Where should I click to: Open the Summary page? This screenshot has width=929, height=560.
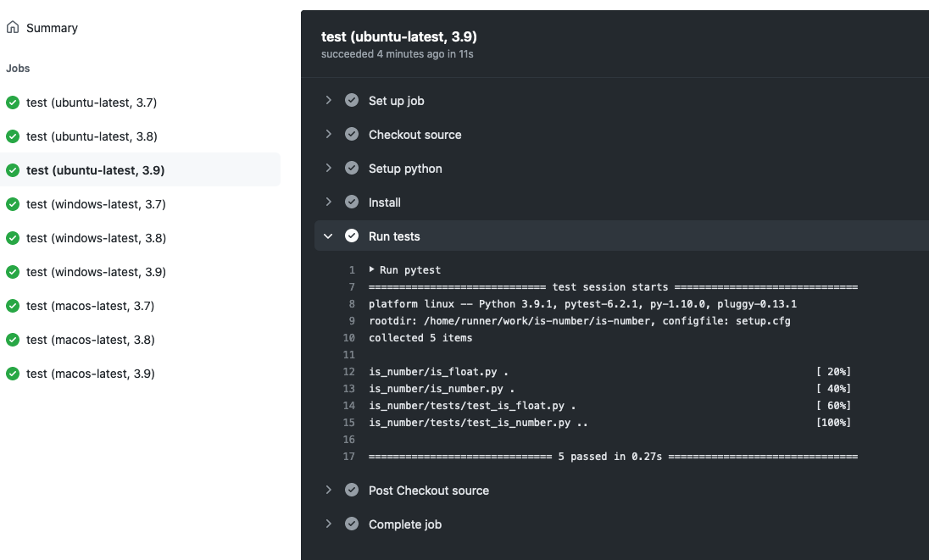pos(51,27)
